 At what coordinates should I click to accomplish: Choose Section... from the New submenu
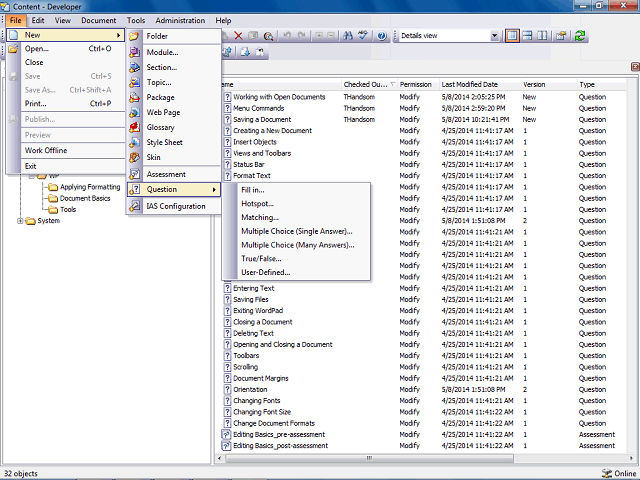tap(174, 67)
